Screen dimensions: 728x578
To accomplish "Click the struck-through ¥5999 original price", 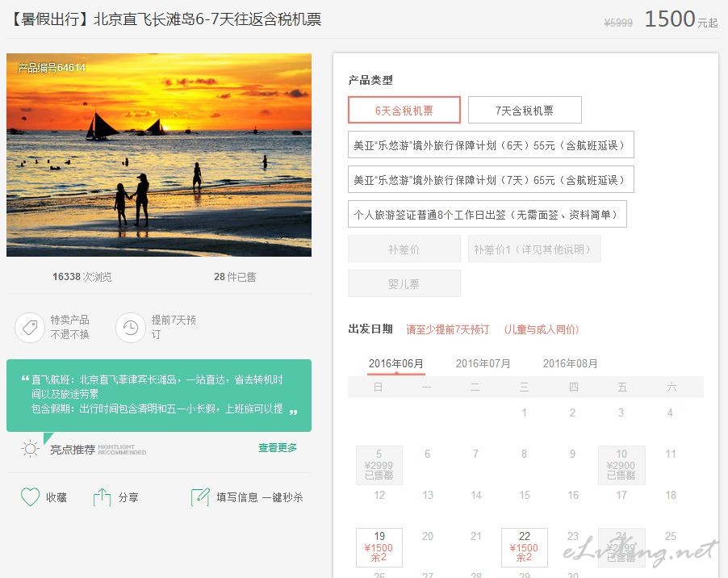I will pyautogui.click(x=618, y=23).
